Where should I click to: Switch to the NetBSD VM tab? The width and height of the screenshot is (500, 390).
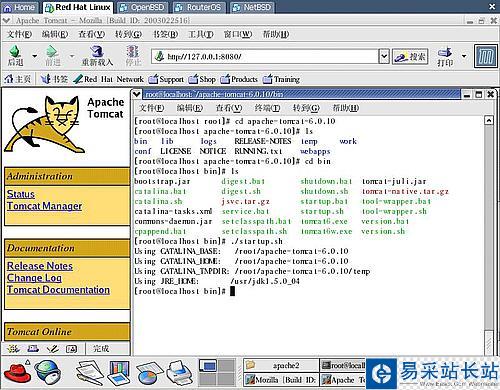point(252,7)
